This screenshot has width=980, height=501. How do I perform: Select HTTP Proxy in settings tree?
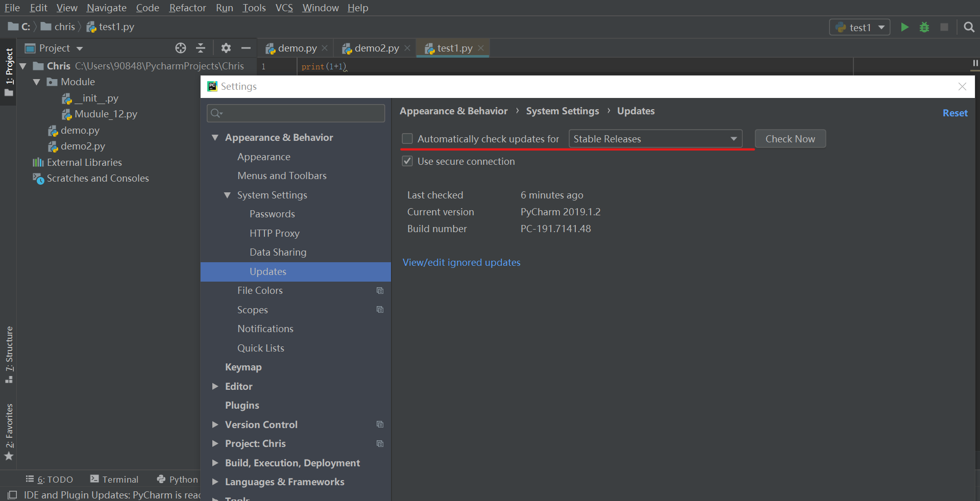tap(275, 233)
